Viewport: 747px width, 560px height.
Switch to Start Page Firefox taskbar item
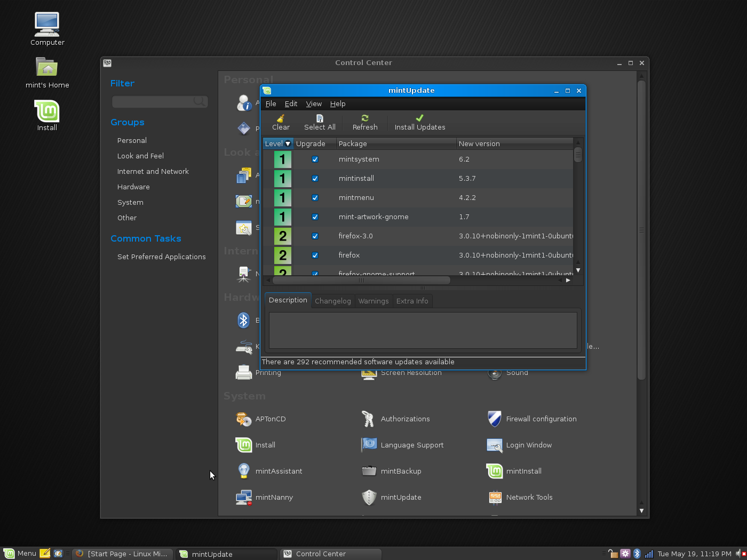point(122,554)
